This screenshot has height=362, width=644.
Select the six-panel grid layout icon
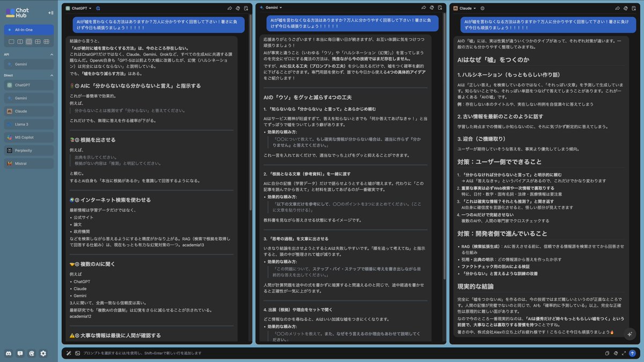pos(46,41)
